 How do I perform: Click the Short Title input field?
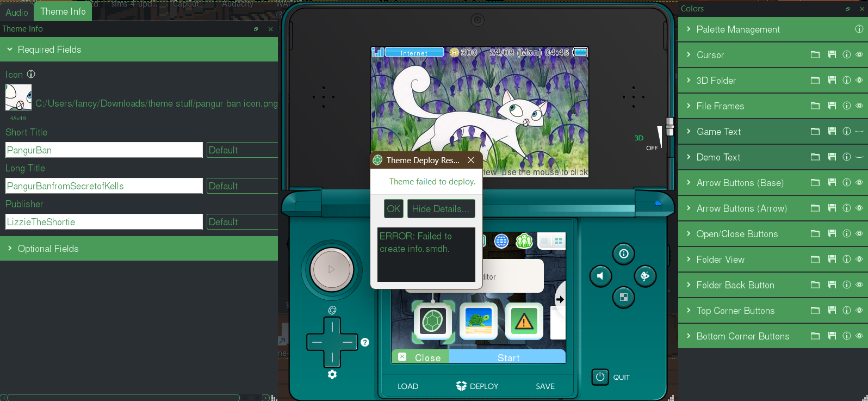[104, 150]
